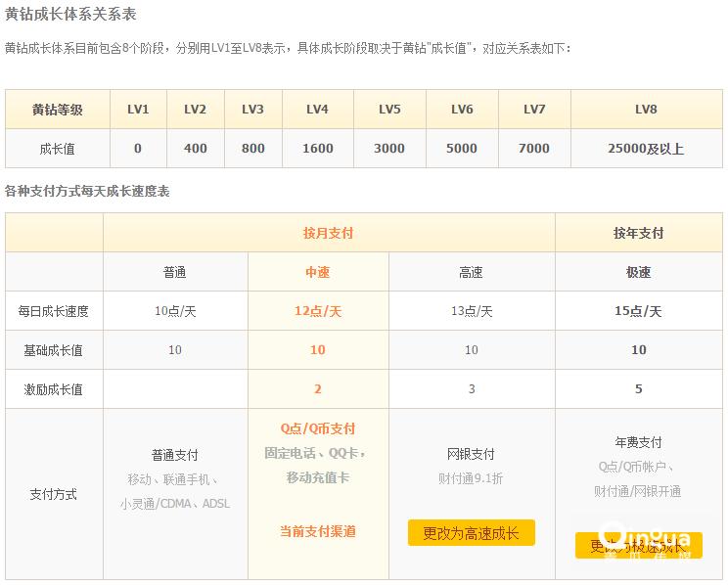Select the 财付通9.1折 text
This screenshot has width=728, height=585.
[x=472, y=478]
